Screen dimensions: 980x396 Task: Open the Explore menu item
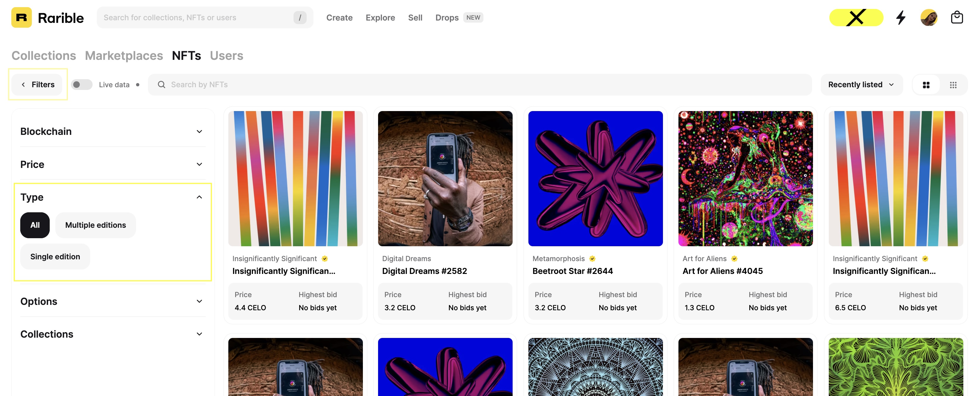pyautogui.click(x=380, y=18)
